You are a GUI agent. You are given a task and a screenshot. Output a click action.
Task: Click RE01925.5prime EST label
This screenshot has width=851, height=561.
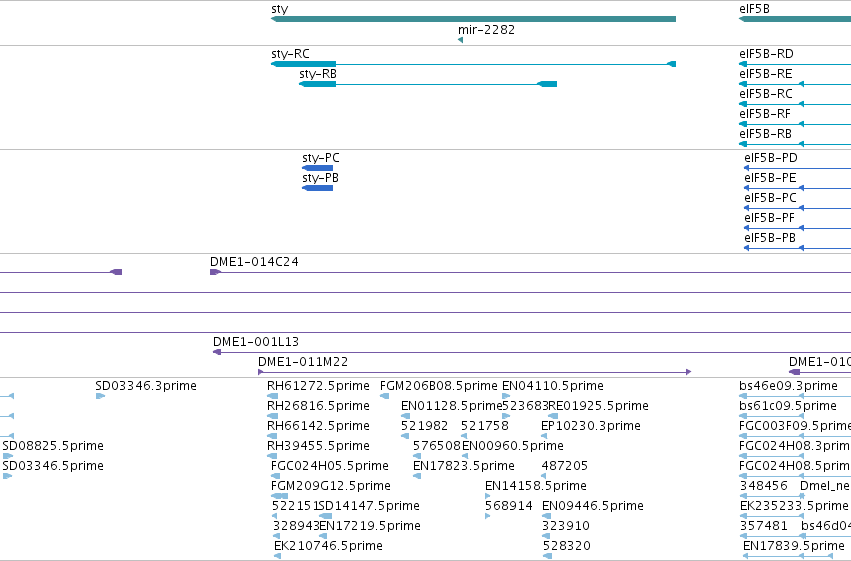599,406
